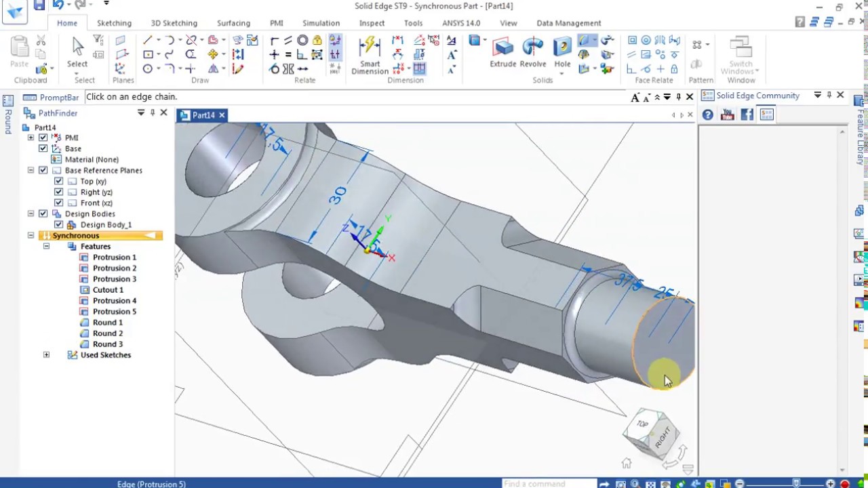
Task: Toggle the Front (xz) plane checkbox
Action: (58, 203)
